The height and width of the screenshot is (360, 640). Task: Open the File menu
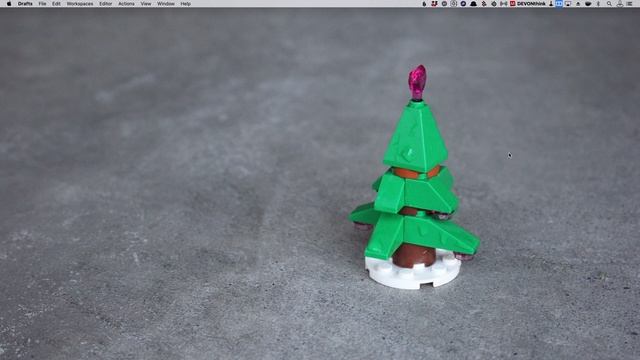[42, 4]
